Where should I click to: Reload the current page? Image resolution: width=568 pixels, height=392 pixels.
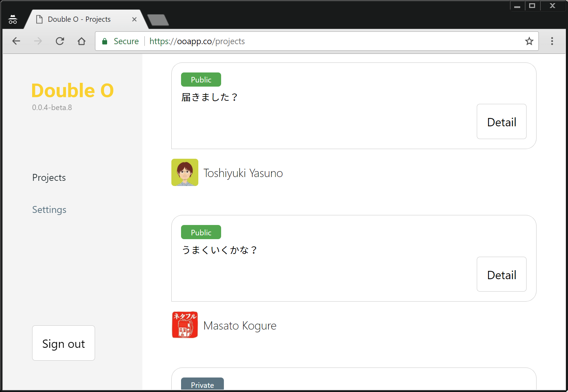[x=60, y=41]
